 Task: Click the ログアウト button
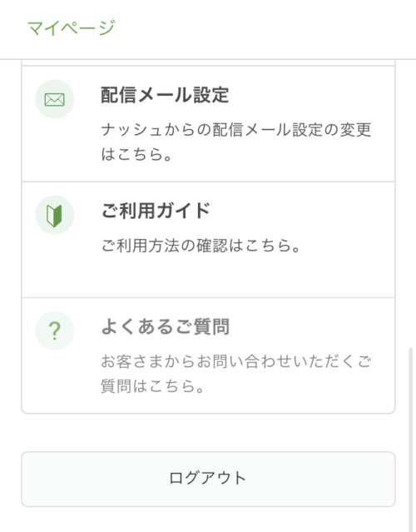[x=208, y=479]
